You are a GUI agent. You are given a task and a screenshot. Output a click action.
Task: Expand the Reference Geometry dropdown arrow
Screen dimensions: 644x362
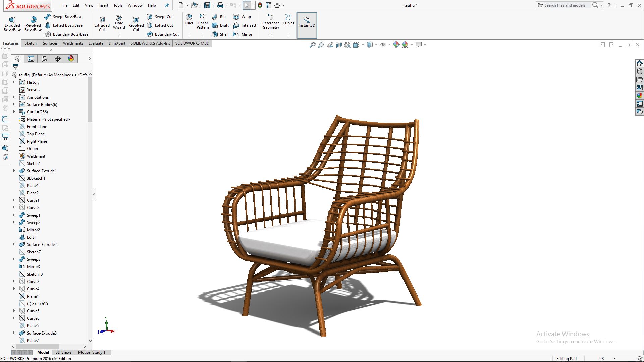click(271, 35)
